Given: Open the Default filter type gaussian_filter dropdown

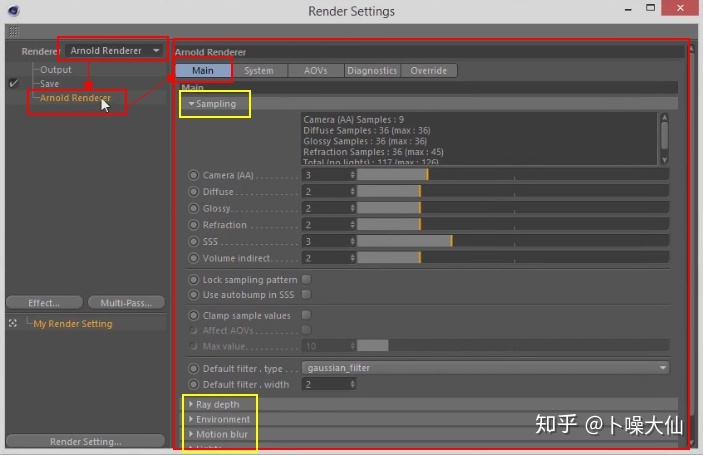Looking at the screenshot, I should [x=486, y=368].
